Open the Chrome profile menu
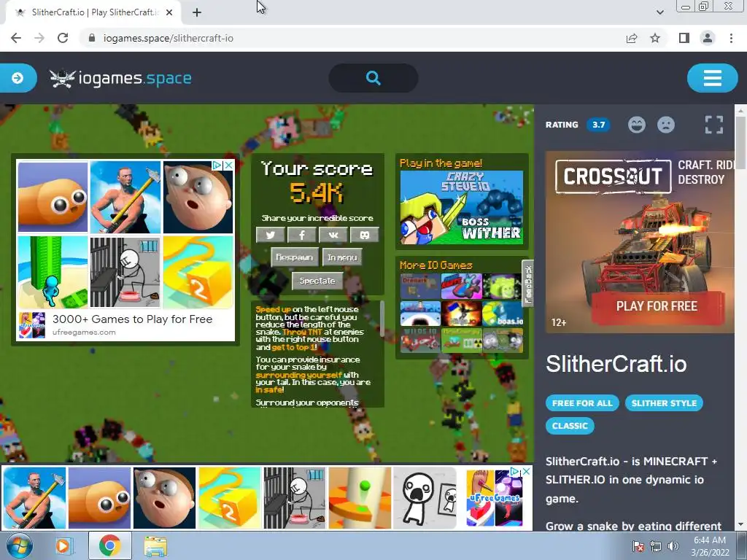The image size is (747, 560). (x=708, y=38)
